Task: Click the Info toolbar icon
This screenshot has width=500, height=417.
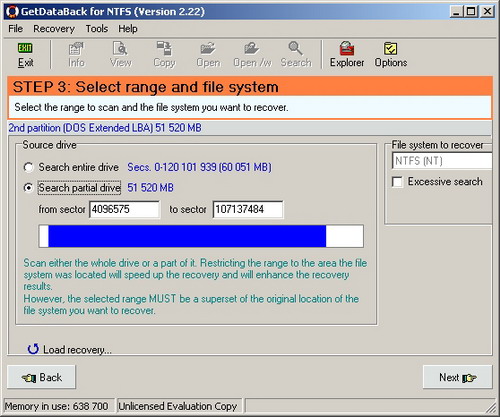Action: [76, 55]
